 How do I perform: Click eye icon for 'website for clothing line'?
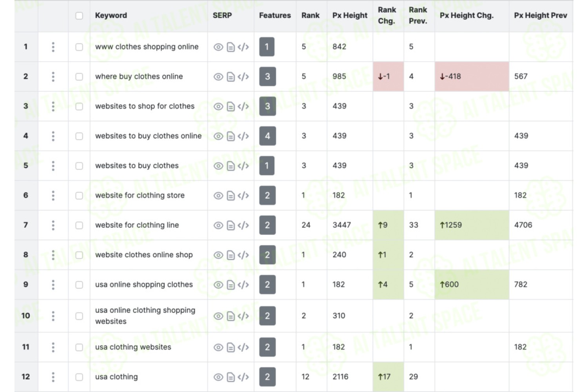pyautogui.click(x=218, y=225)
